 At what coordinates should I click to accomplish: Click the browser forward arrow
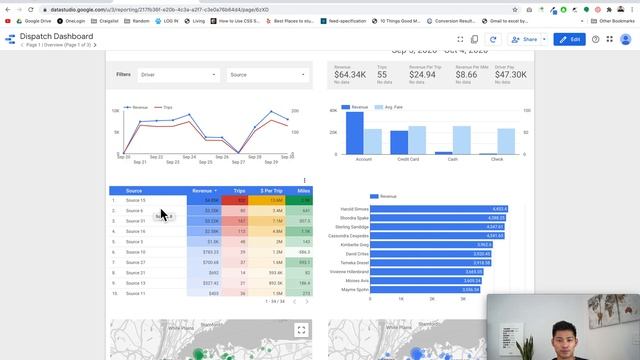coord(19,9)
